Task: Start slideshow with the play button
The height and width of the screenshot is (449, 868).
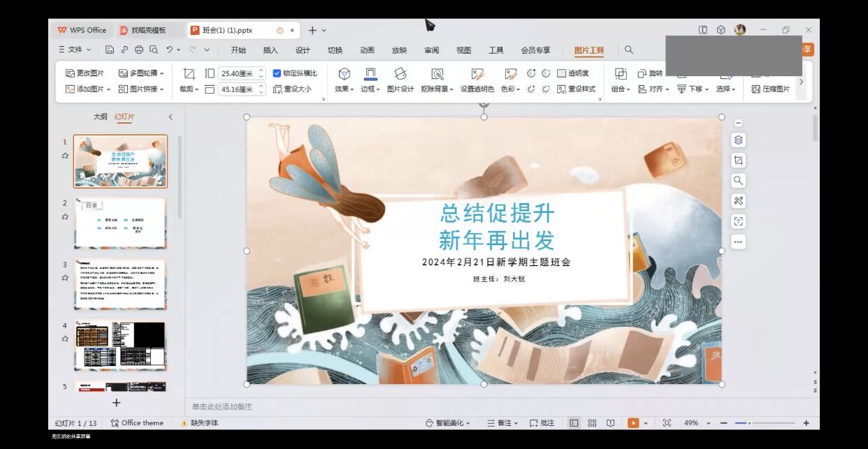Action: 633,422
